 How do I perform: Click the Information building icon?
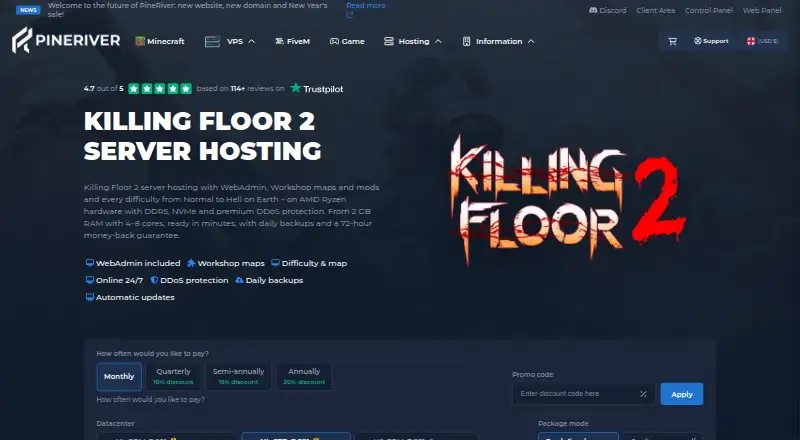pyautogui.click(x=466, y=41)
